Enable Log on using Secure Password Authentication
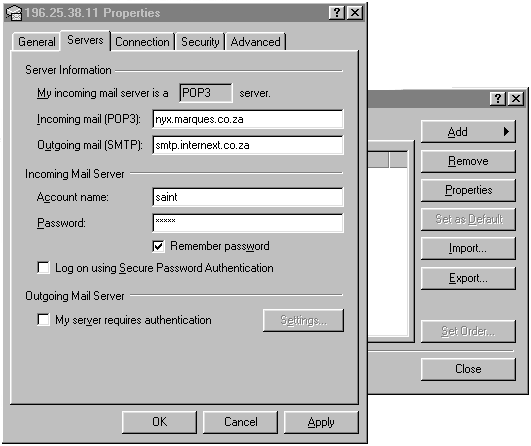The image size is (531, 446). 43,268
